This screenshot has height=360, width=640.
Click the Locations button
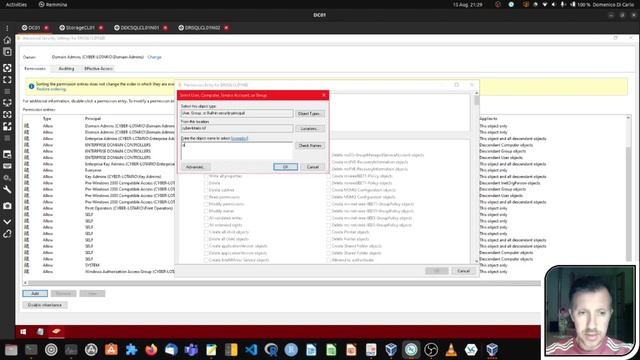click(309, 129)
